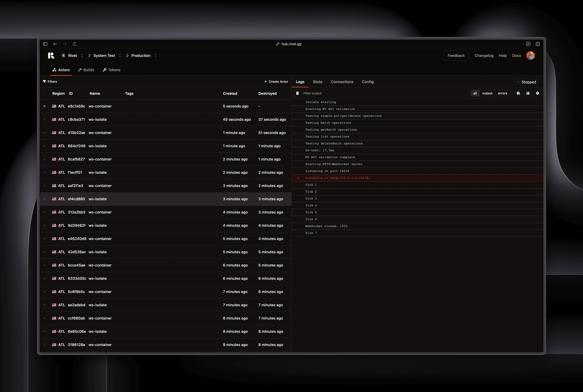Click the Rivet logo icon
The width and height of the screenshot is (583, 392).
point(51,56)
